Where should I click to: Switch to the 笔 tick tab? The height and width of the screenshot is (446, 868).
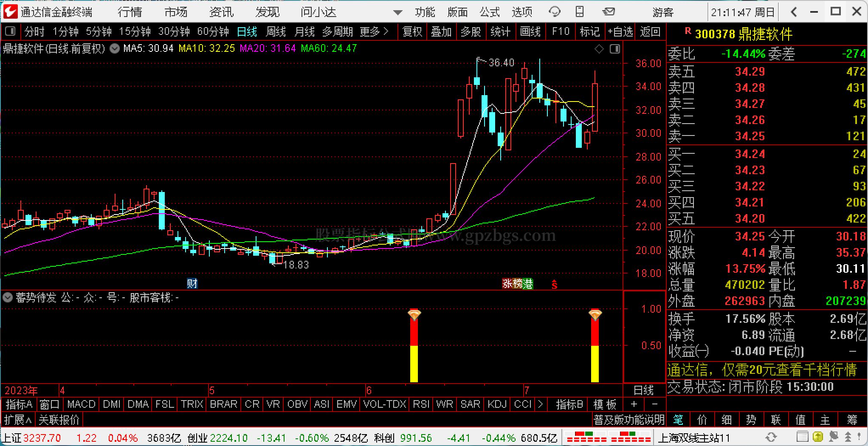pyautogui.click(x=678, y=420)
